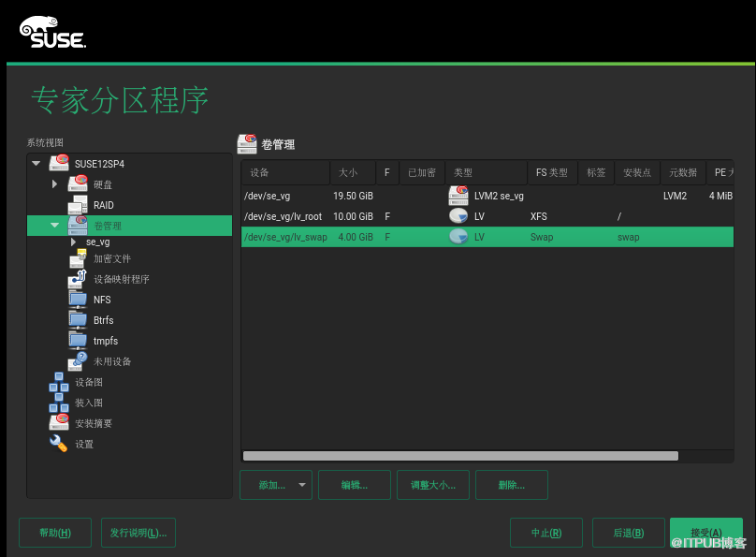Screen dimensions: 756x557
Task: Sort table by 大小 column header
Action: click(349, 173)
